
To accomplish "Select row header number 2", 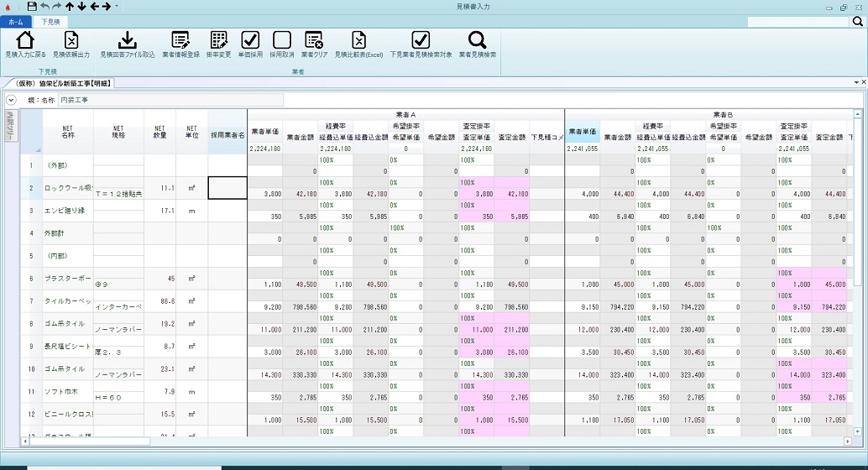I will [32, 188].
